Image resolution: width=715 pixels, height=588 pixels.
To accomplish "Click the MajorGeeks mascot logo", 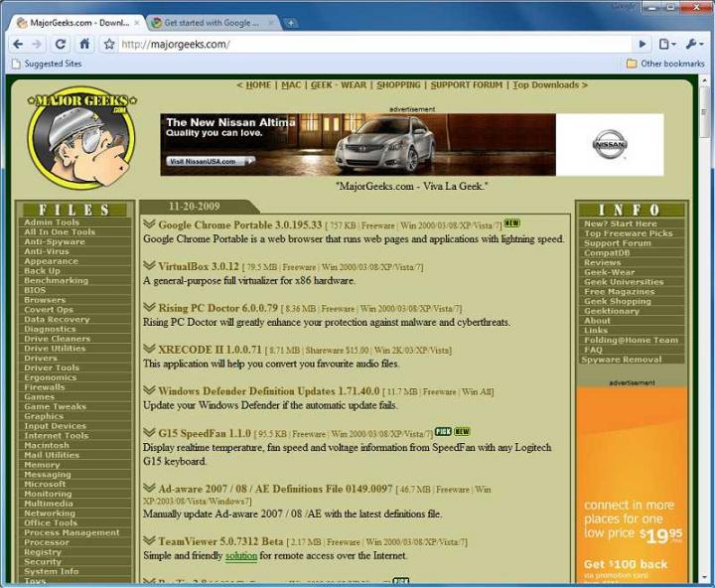I will click(80, 138).
